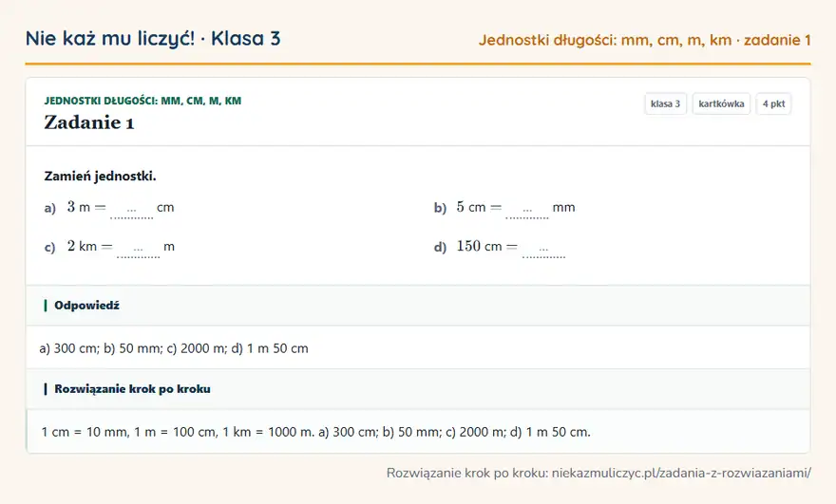Click the 'd)' item label
This screenshot has width=836, height=504.
click(440, 247)
